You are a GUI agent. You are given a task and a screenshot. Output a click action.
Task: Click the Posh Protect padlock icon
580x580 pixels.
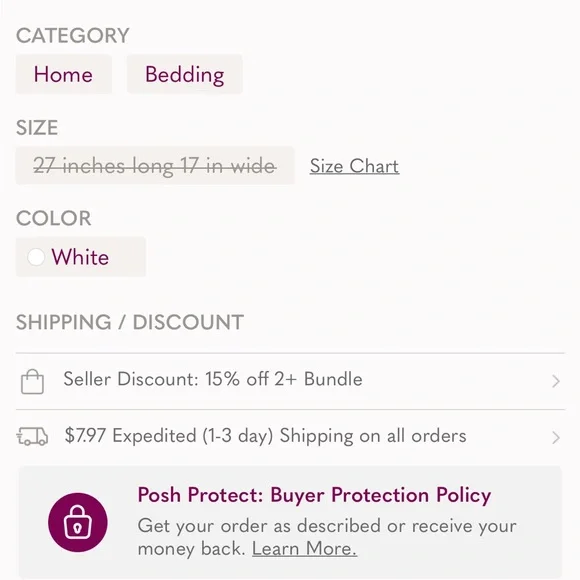point(78,522)
